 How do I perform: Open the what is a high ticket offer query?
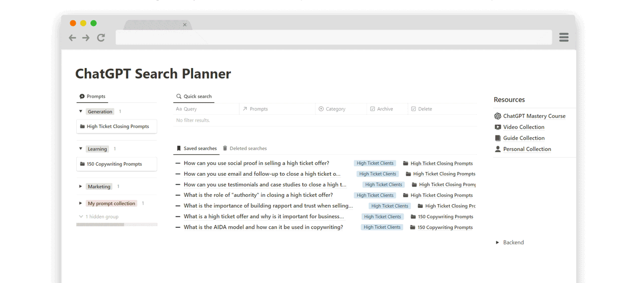coord(264,217)
